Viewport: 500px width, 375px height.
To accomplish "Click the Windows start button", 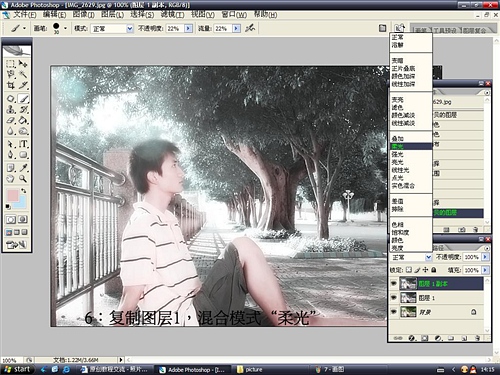I will [17, 369].
